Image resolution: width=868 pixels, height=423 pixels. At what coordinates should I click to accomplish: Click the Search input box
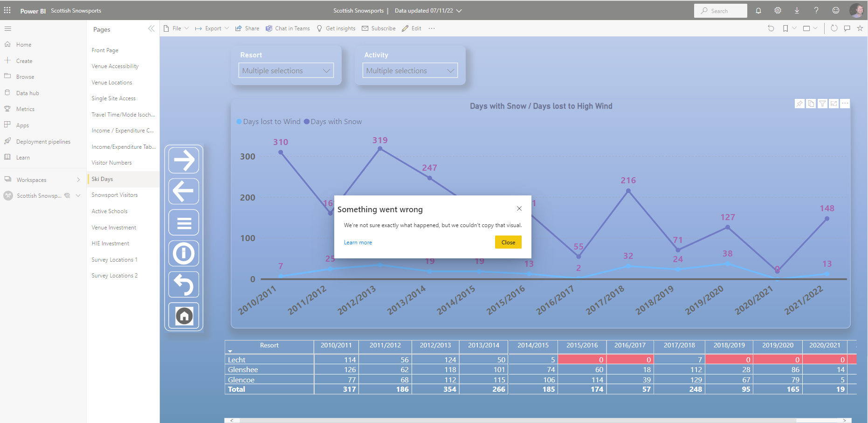(x=721, y=11)
